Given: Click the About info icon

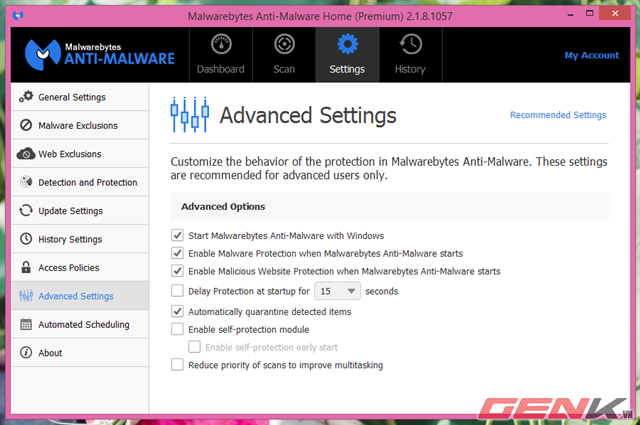Looking at the screenshot, I should pyautogui.click(x=26, y=352).
